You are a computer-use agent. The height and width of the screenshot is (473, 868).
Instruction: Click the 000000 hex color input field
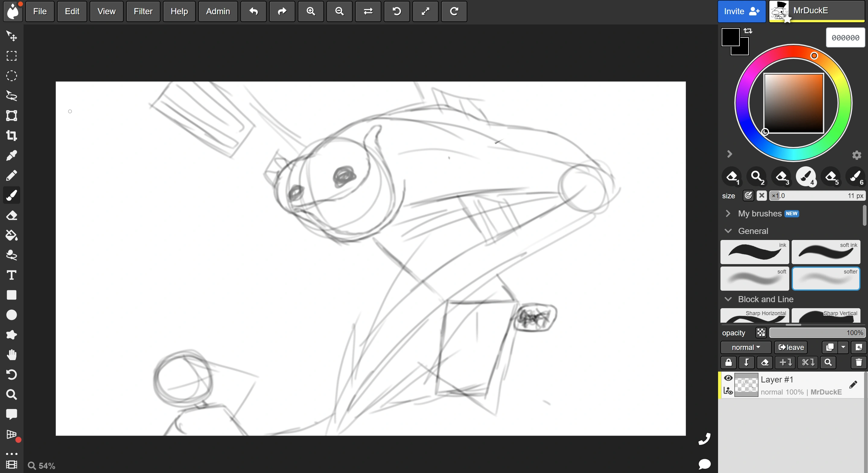point(845,37)
